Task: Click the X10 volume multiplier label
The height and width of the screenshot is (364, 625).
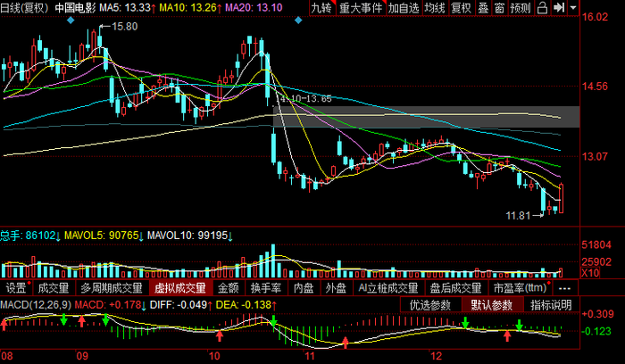Action: pyautogui.click(x=591, y=273)
